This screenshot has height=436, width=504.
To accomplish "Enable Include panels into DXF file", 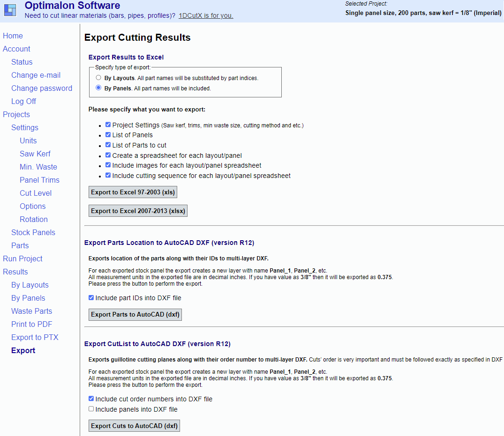I will pyautogui.click(x=91, y=409).
